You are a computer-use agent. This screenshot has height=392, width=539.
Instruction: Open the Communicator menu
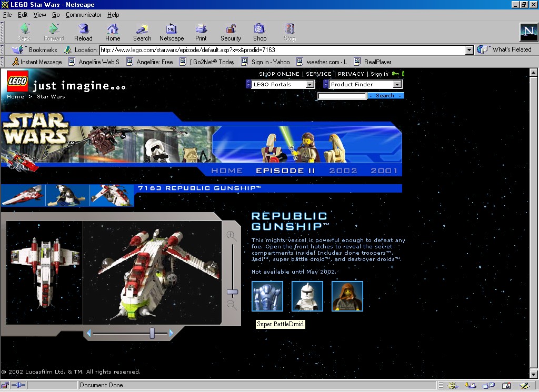click(84, 15)
